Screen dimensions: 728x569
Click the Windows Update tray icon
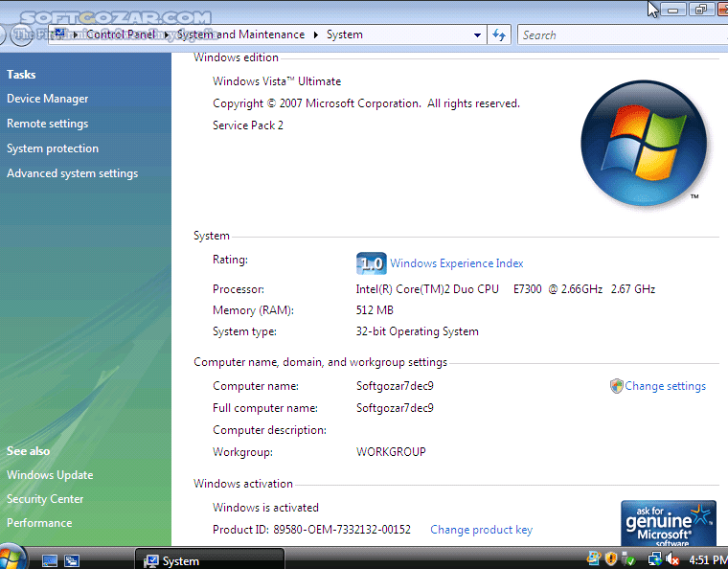[x=594, y=558]
